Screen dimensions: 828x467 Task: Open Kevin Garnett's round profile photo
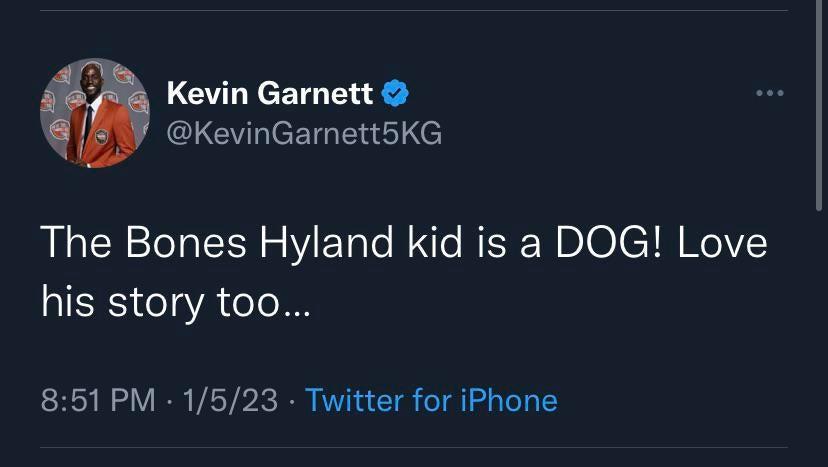pos(94,113)
